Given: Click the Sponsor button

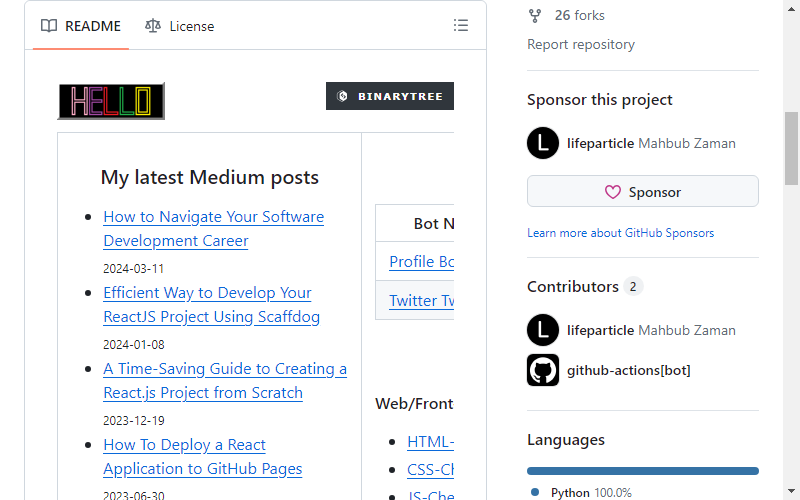Looking at the screenshot, I should (643, 191).
